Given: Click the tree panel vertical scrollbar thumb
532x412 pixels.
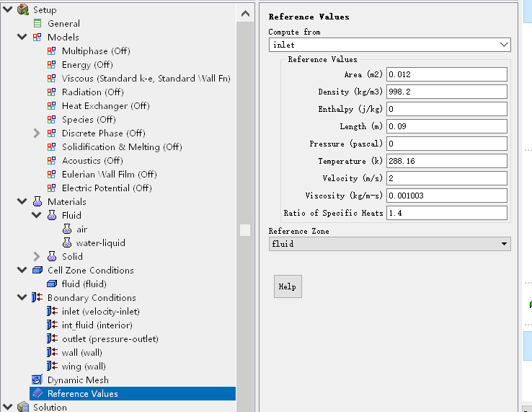Looking at the screenshot, I should pyautogui.click(x=245, y=229).
